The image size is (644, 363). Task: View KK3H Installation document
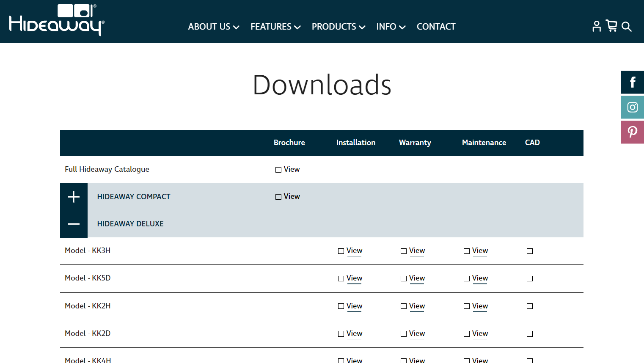(350, 251)
